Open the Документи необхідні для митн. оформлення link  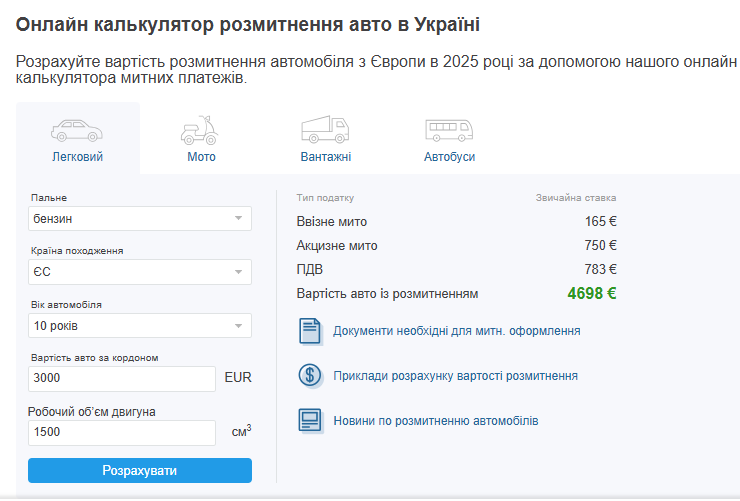pyautogui.click(x=456, y=331)
